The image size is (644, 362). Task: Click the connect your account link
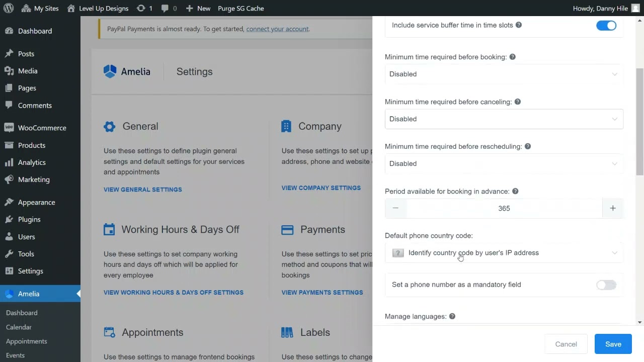(277, 29)
